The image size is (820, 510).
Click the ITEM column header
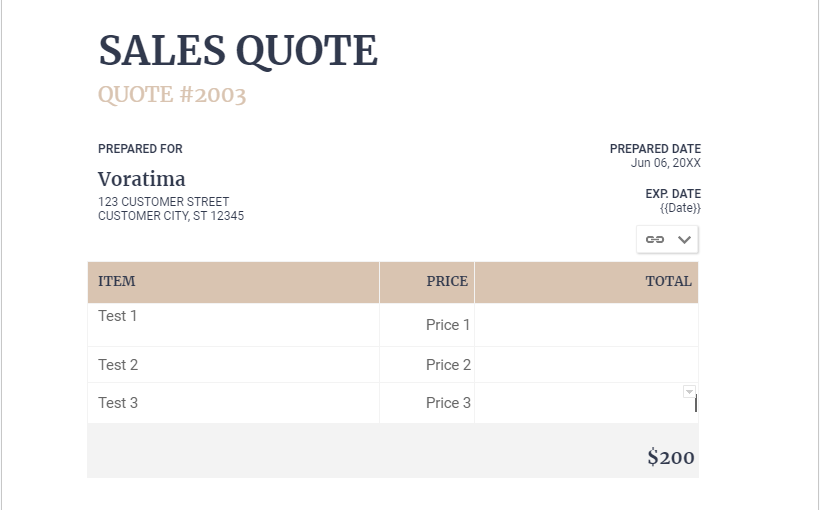[117, 281]
